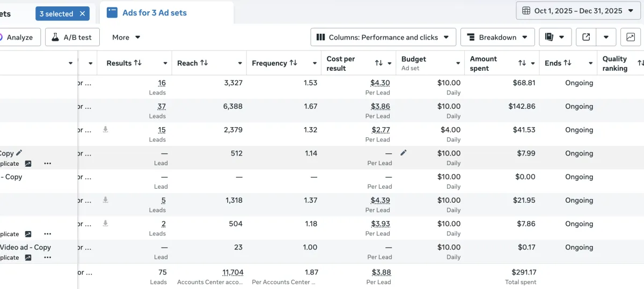This screenshot has height=289, width=644.
Task: Click the A/B test button
Action: (x=72, y=38)
